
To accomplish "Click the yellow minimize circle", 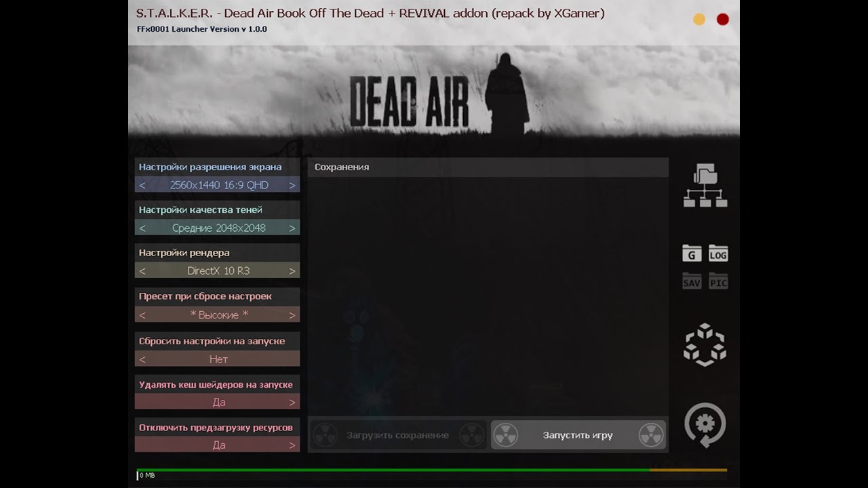I will (x=699, y=20).
